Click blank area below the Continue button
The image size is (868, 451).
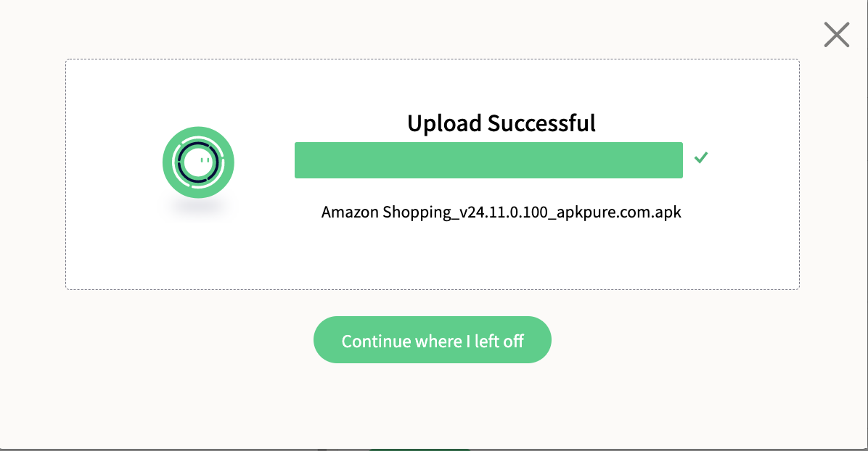433,404
